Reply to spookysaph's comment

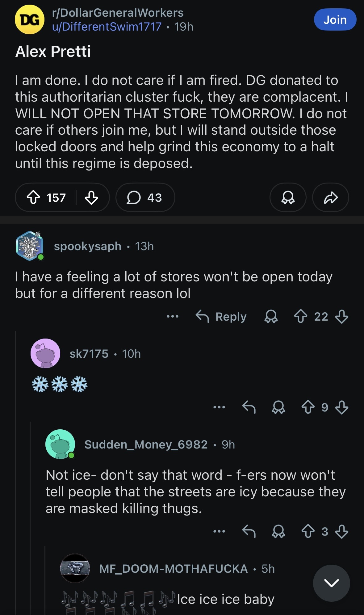click(x=221, y=317)
